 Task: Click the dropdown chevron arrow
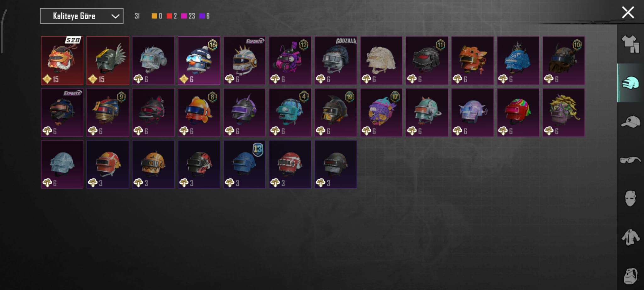point(115,16)
